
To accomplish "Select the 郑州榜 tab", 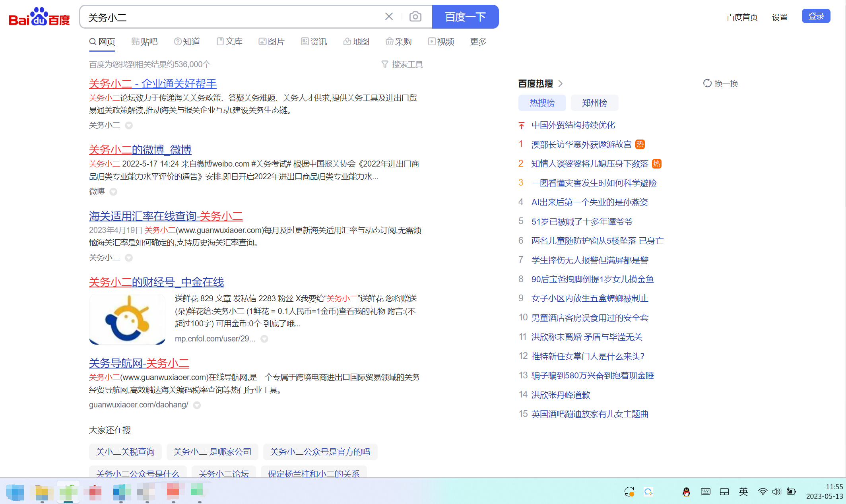I will click(x=594, y=103).
